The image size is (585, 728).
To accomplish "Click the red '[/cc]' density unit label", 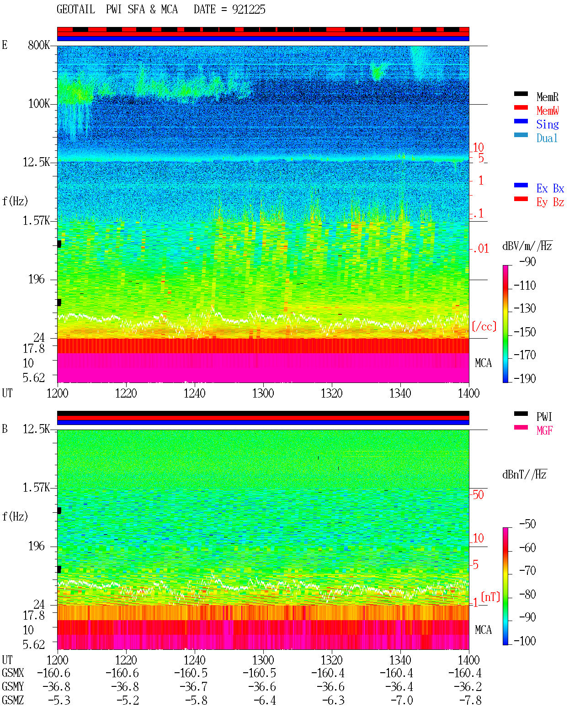I will click(484, 326).
